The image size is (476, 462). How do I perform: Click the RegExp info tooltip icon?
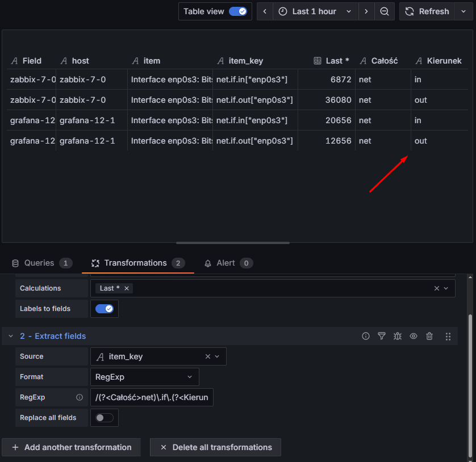pos(80,397)
